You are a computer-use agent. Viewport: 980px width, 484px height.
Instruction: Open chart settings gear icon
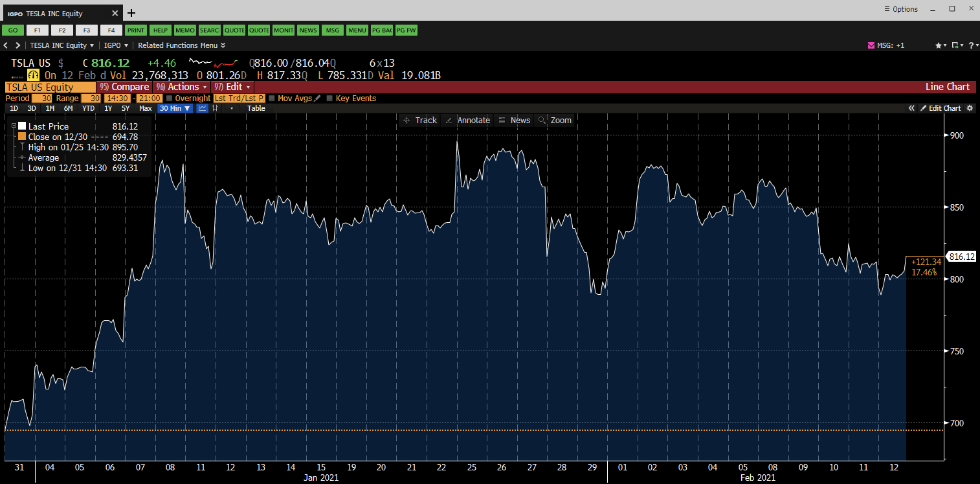(970, 108)
